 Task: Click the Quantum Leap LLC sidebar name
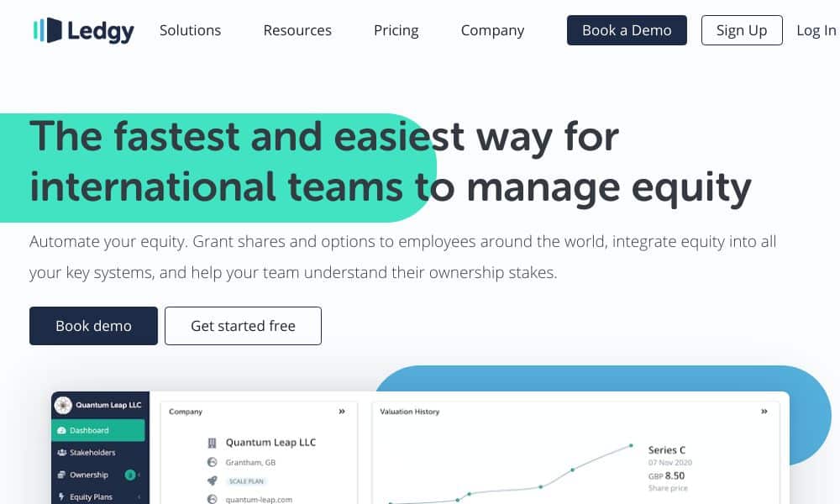point(108,405)
